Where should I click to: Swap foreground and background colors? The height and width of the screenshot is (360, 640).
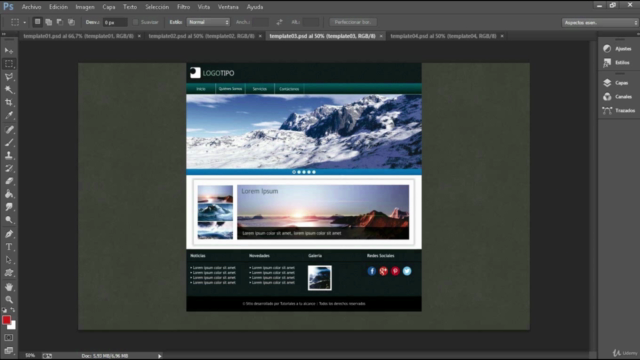tap(13, 310)
